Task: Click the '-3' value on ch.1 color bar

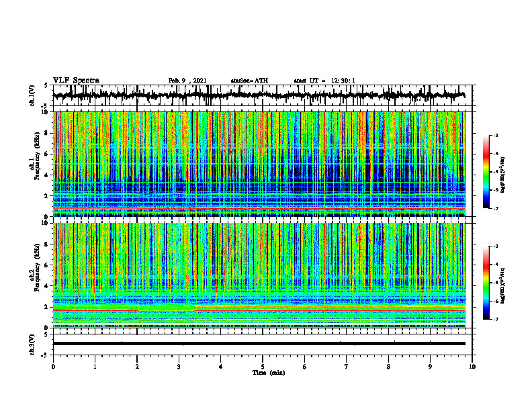Action: click(495, 135)
